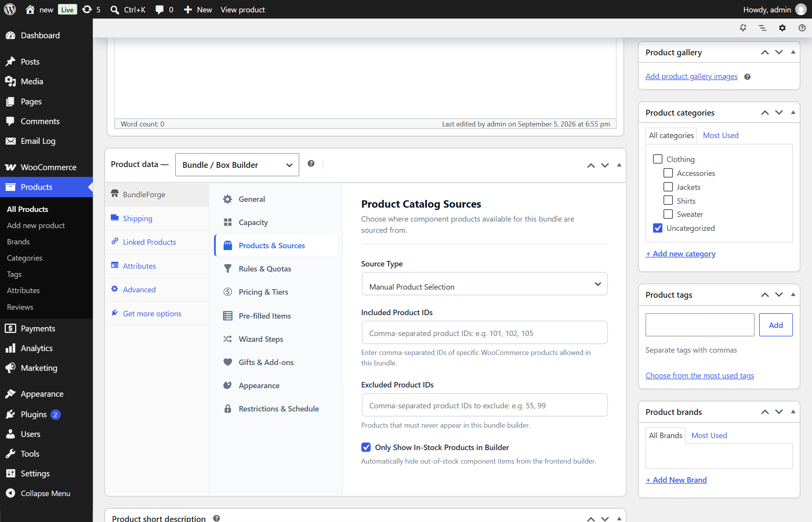812x522 pixels.
Task: Click the Add new category link
Action: coord(681,254)
